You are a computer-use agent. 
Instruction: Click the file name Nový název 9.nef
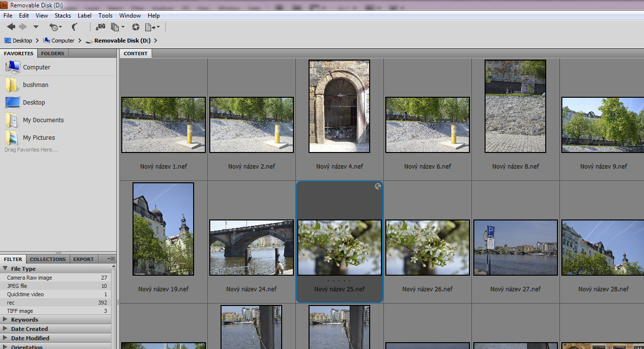click(603, 167)
